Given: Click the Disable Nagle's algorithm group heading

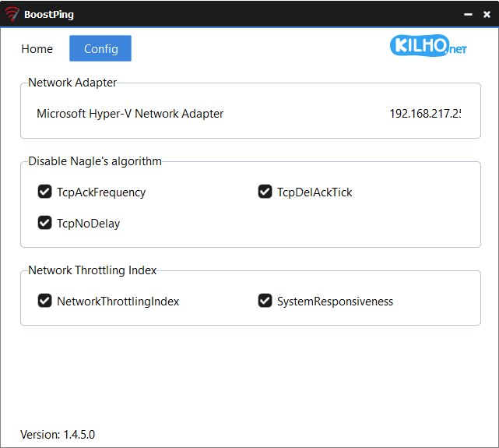Looking at the screenshot, I should (x=95, y=161).
